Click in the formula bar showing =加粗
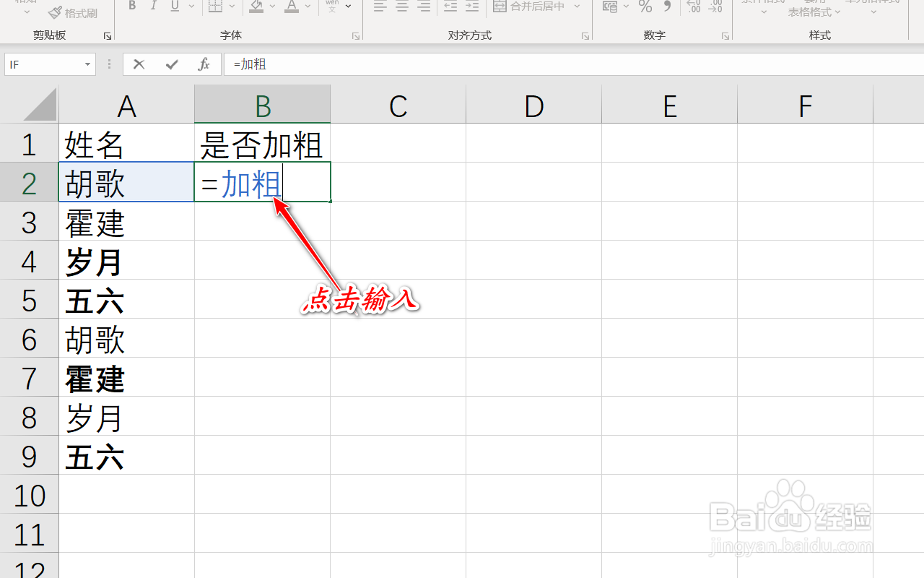This screenshot has height=578, width=924. coord(574,64)
